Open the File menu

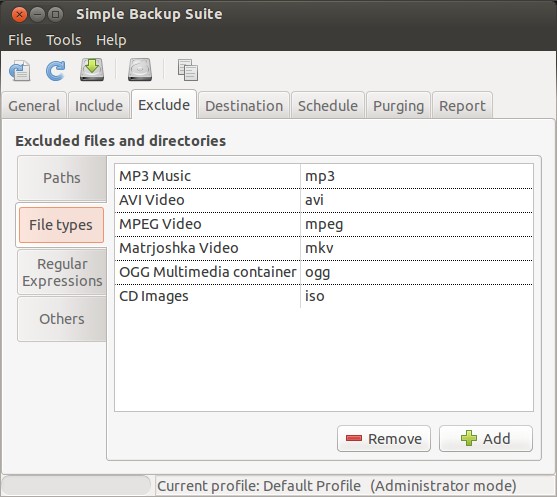click(20, 40)
